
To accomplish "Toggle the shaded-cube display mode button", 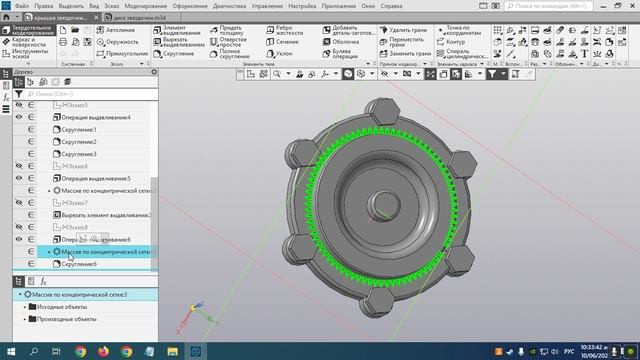I will pyautogui.click(x=348, y=74).
